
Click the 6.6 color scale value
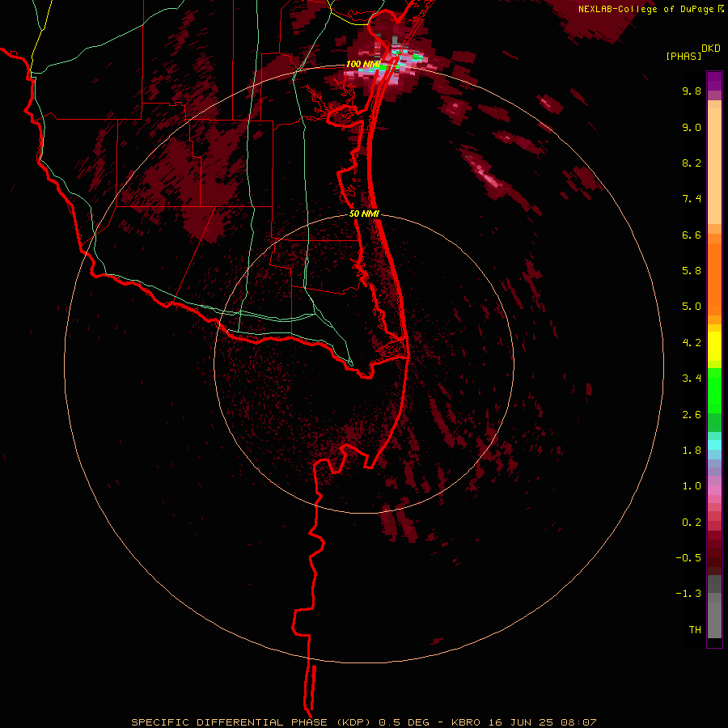click(x=692, y=235)
